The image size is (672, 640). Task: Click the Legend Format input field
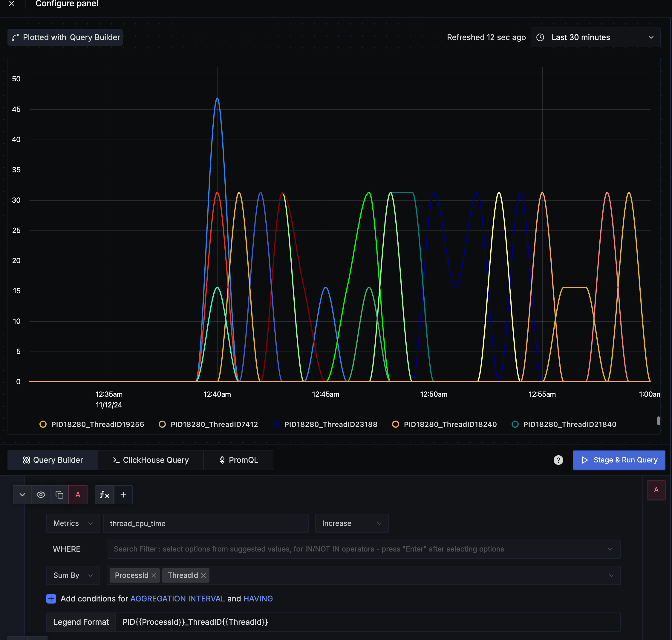click(368, 622)
